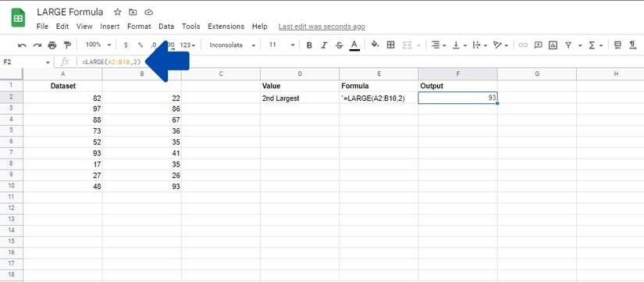Check the cloud save status icon
Image resolution: width=644 pixels, height=282 pixels.
(149, 12)
